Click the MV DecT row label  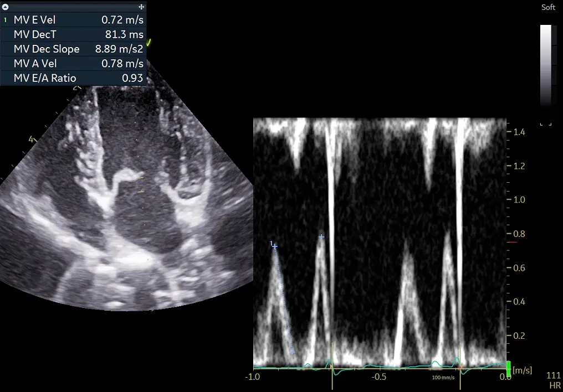(x=35, y=34)
